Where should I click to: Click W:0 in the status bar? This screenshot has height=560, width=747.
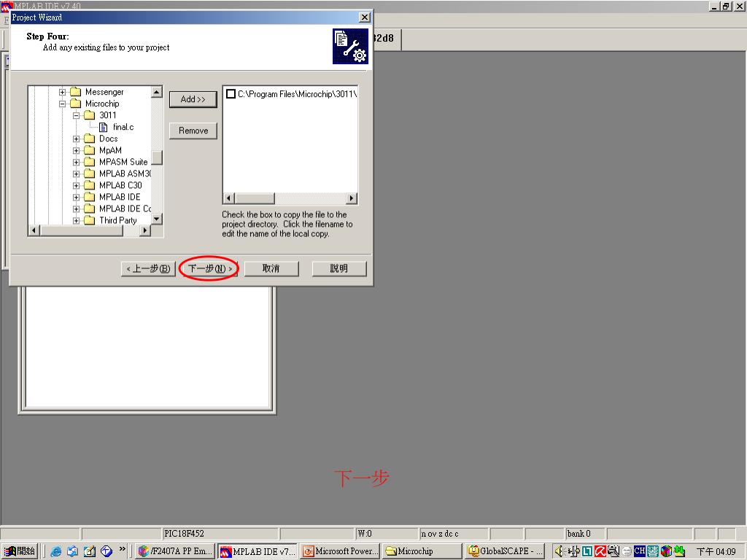coord(365,534)
